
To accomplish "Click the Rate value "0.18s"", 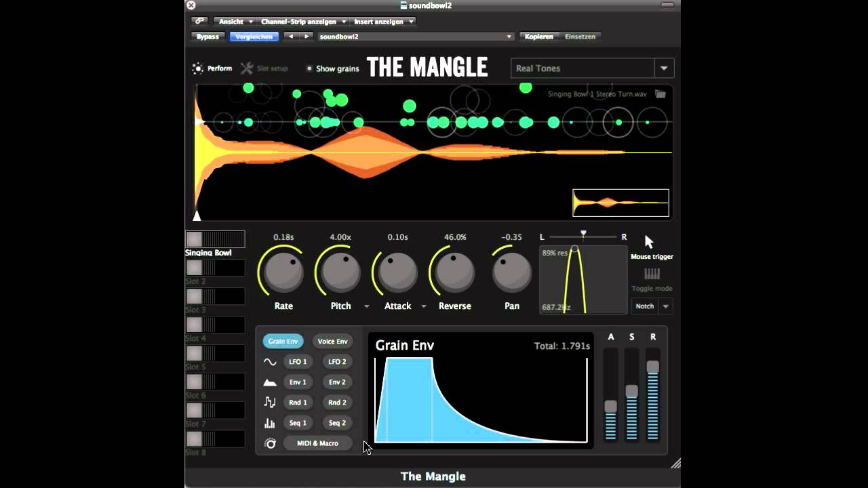I will pos(283,237).
